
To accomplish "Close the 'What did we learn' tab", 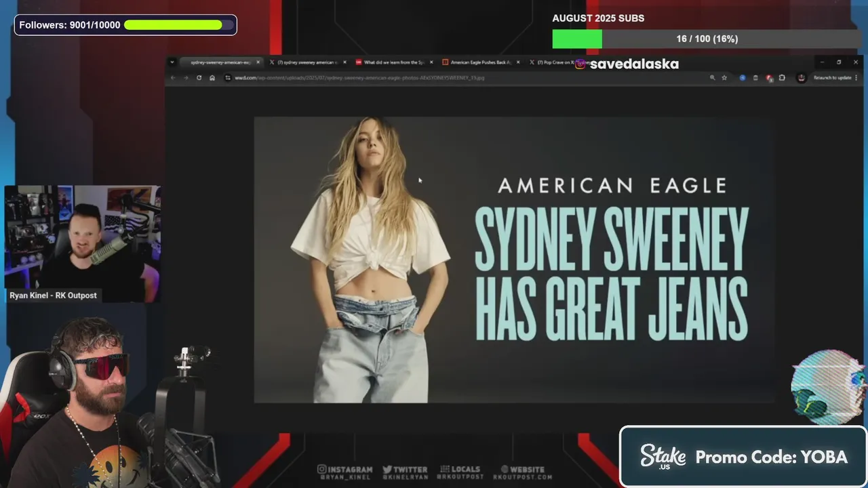I will 431,62.
